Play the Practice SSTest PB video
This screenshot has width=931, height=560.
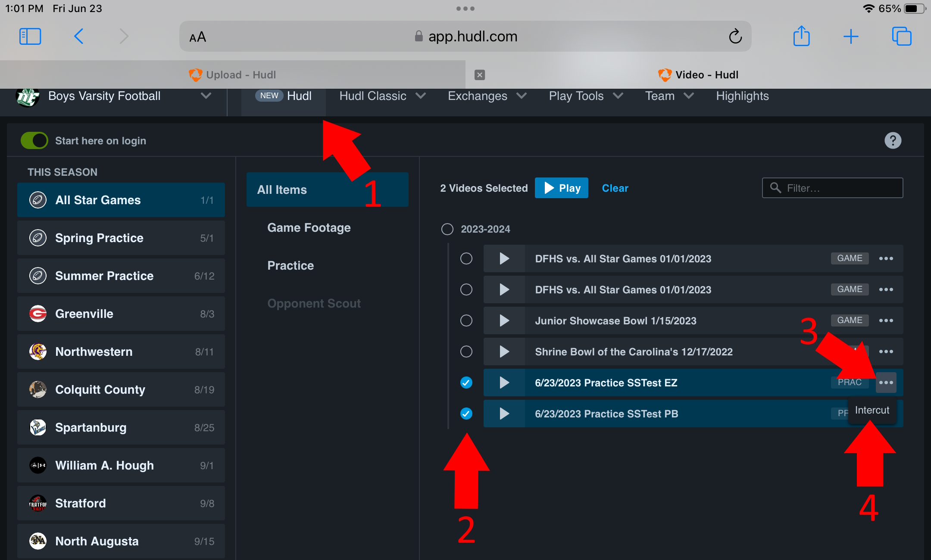point(504,414)
